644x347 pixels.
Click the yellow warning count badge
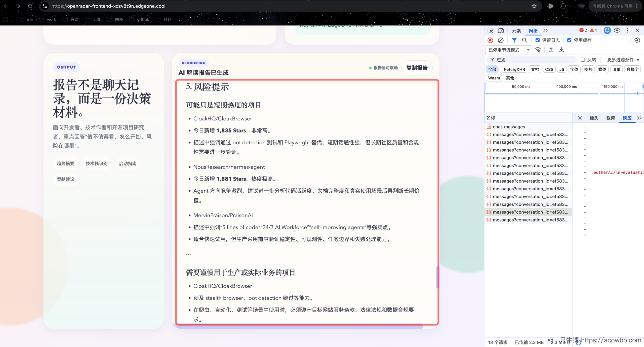[593, 30]
